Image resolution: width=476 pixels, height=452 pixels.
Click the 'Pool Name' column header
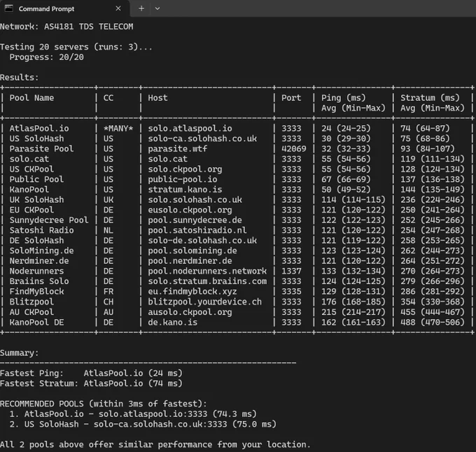31,98
